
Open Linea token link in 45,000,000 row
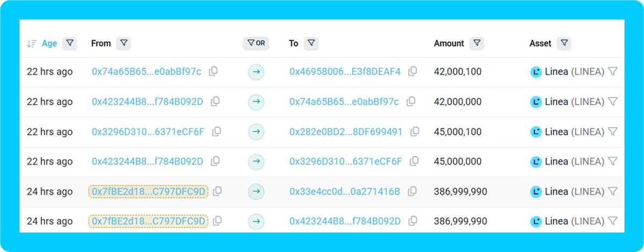(568, 161)
